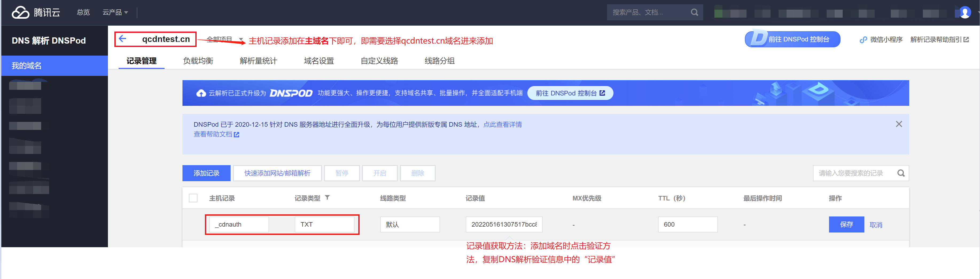Click the qcdntest.cn domain title
Screen dimensions: 980x279
[166, 39]
